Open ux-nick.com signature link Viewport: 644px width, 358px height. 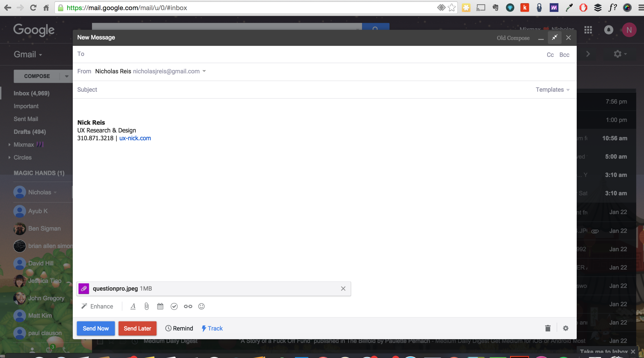[135, 138]
